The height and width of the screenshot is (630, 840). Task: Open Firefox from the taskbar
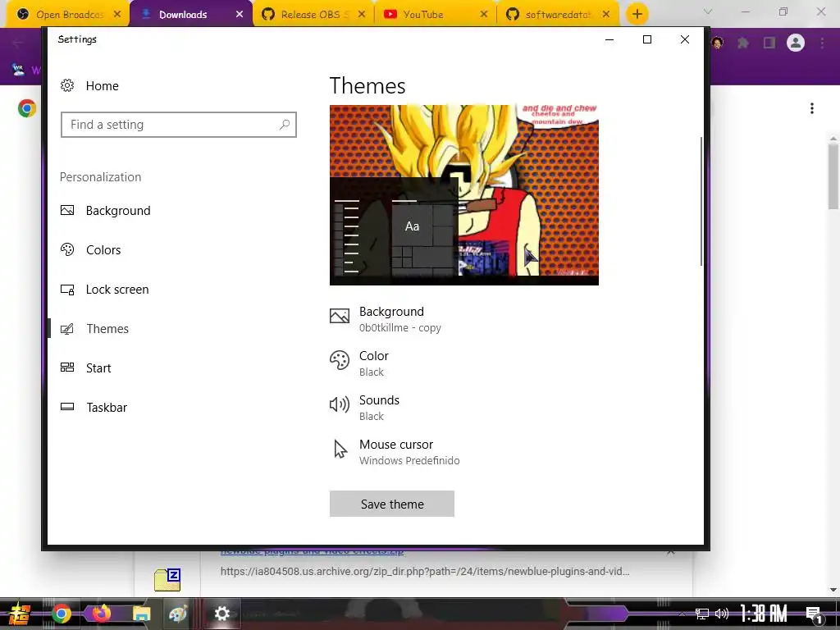click(101, 614)
